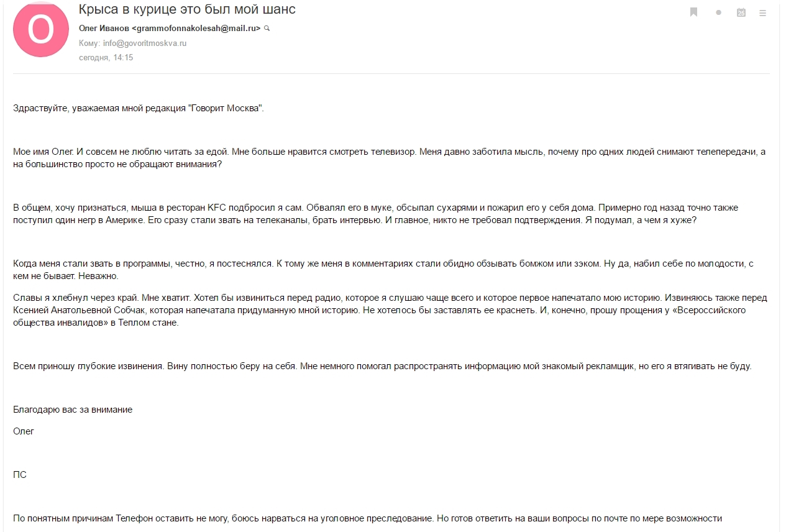Click the "Благодарю вас за внимание" line
The width and height of the screenshot is (786, 532).
[73, 410]
